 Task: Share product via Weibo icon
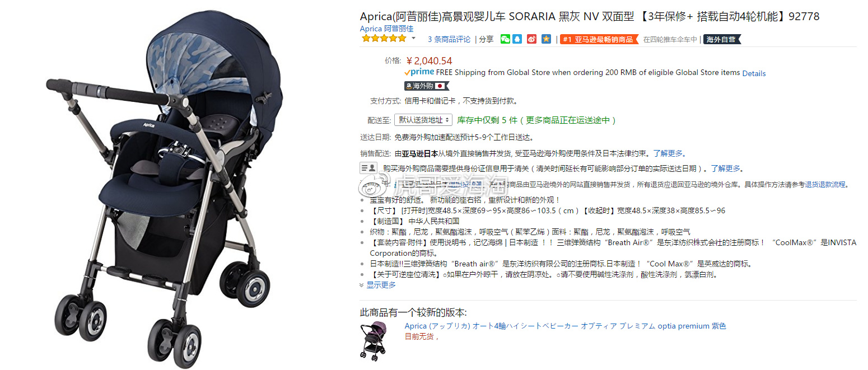coord(532,39)
